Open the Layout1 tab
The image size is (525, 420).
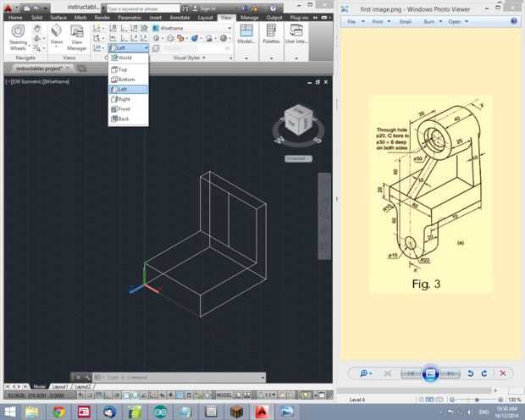click(x=60, y=386)
